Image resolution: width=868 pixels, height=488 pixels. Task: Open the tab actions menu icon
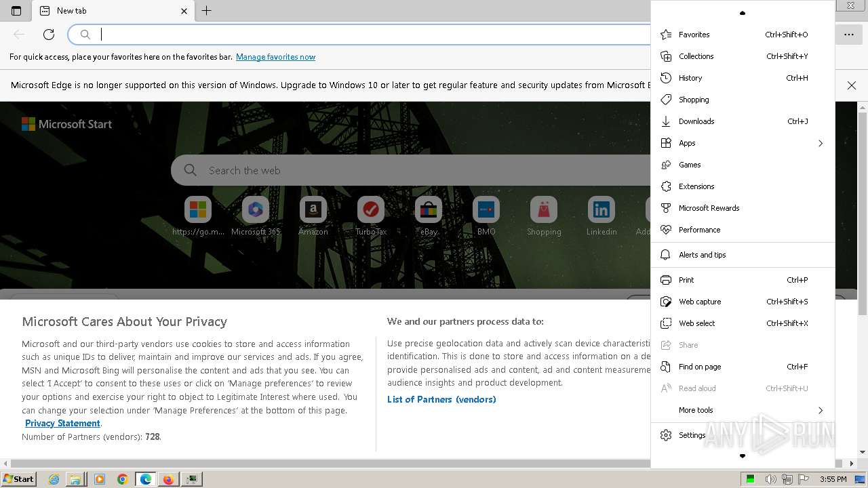pos(16,11)
